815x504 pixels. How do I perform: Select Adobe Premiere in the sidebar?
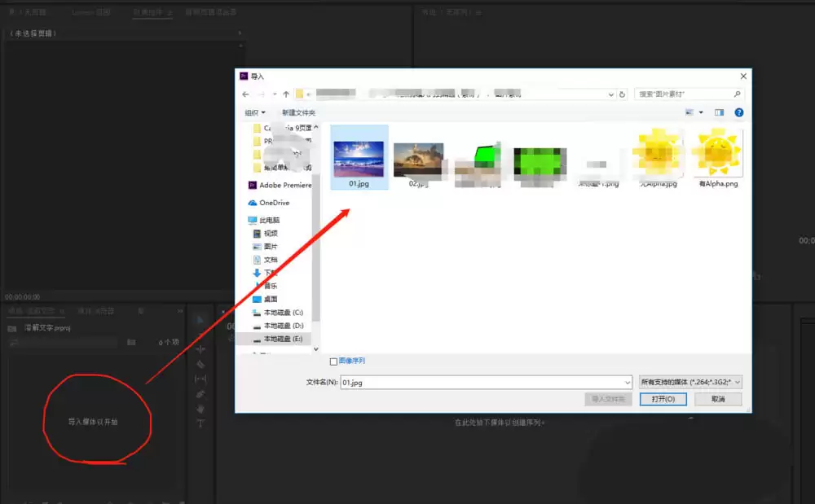(x=280, y=186)
